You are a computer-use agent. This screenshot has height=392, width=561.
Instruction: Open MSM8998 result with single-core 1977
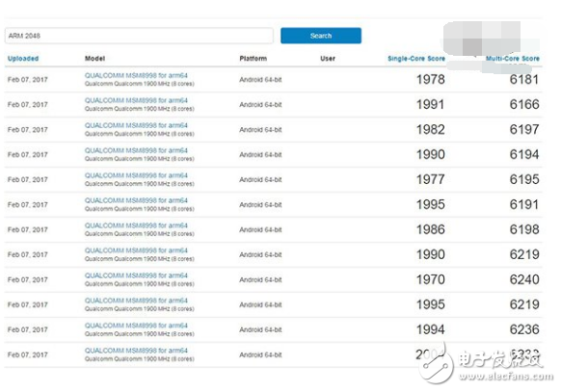coord(136,175)
